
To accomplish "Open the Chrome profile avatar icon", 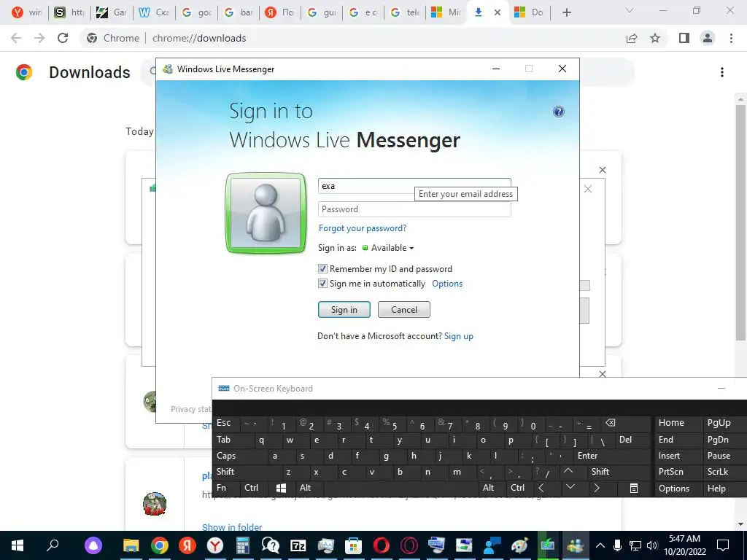I will pos(708,38).
